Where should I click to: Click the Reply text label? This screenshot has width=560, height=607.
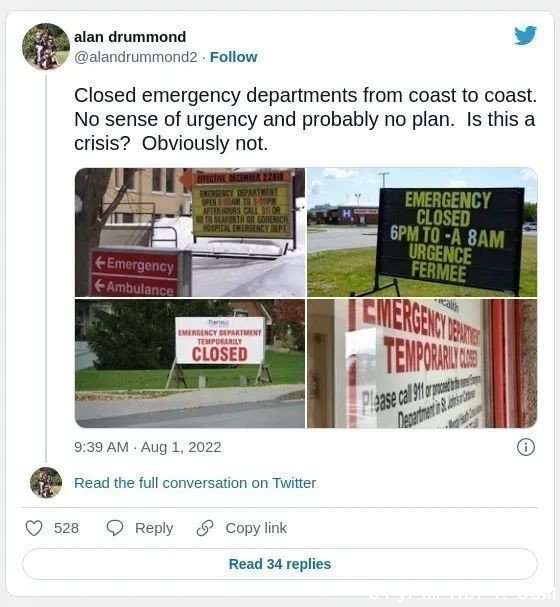(154, 528)
